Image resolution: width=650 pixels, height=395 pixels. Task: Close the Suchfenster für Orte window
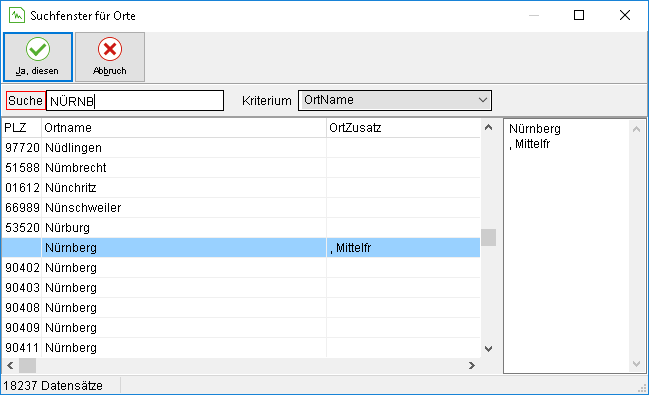coord(625,15)
